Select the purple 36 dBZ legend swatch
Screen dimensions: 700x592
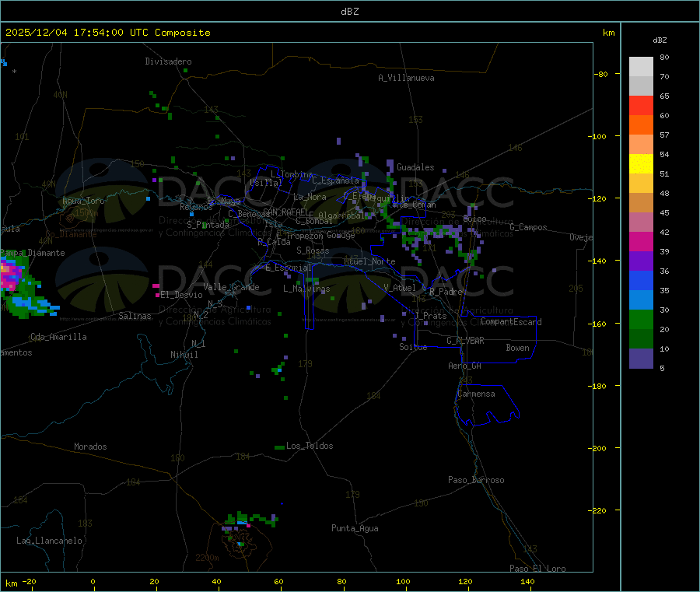pyautogui.click(x=641, y=261)
